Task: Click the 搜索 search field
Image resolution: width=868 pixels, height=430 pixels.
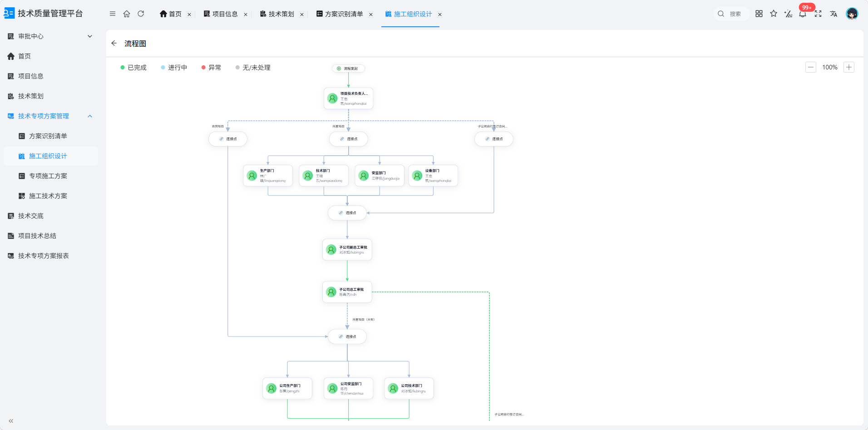Action: click(731, 14)
